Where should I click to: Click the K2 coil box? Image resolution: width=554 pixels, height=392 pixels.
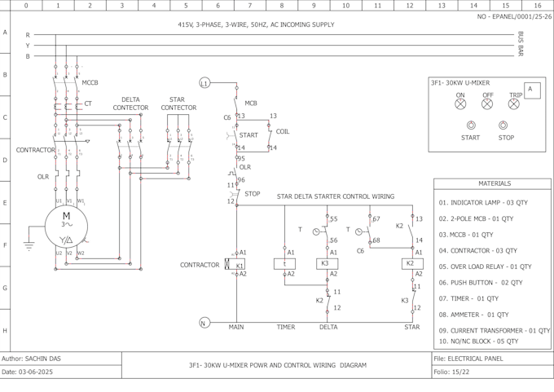413,264
